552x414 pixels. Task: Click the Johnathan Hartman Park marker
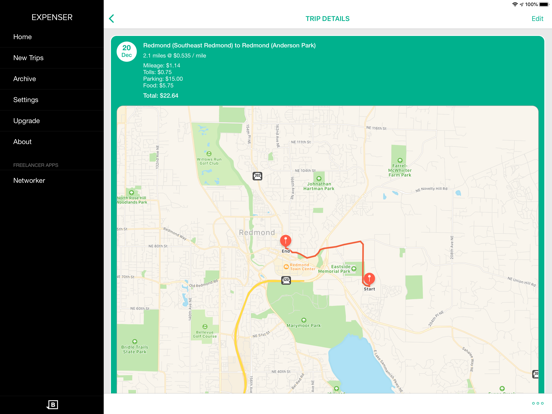(319, 178)
